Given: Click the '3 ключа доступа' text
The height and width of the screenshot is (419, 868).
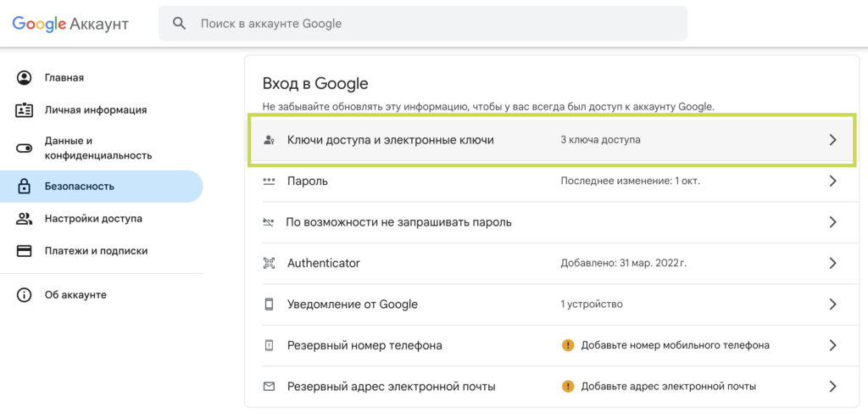Looking at the screenshot, I should (601, 140).
